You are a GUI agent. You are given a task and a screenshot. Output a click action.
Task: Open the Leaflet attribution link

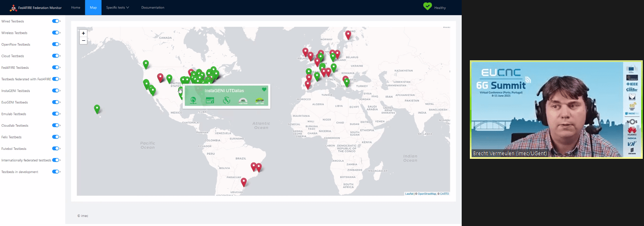point(409,194)
